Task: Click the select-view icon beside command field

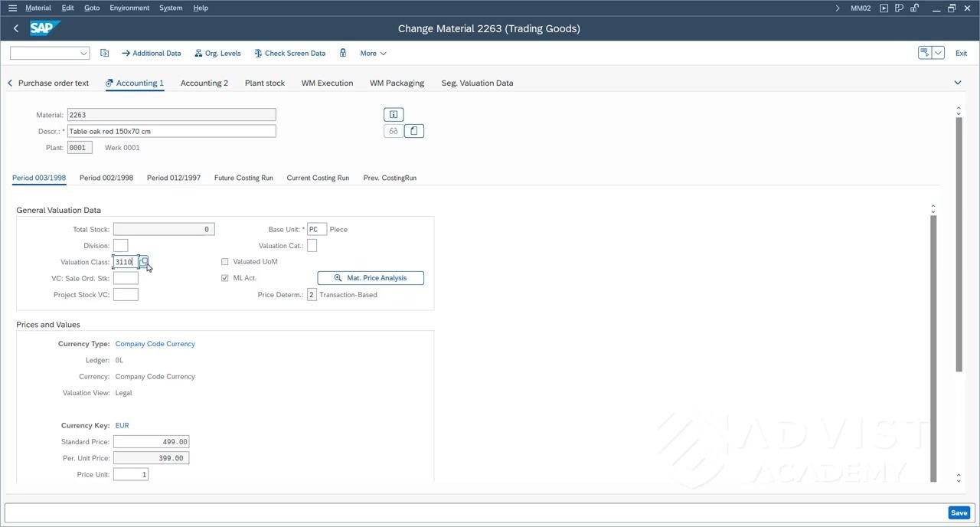Action: tap(105, 53)
